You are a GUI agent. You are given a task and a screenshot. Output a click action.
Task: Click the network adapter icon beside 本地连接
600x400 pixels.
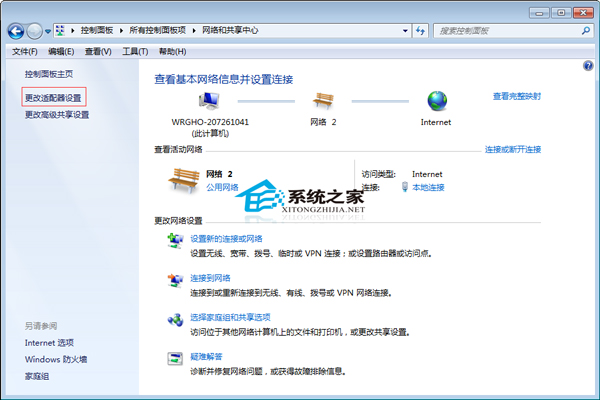tap(404, 187)
